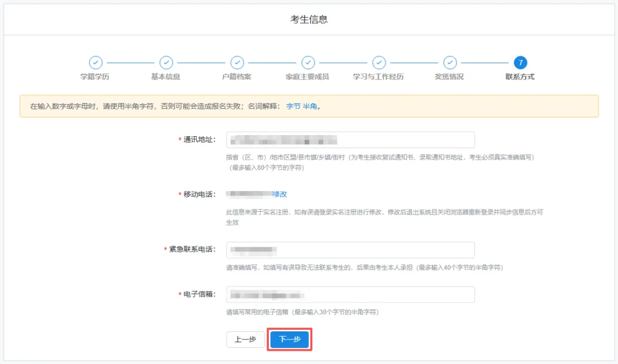This screenshot has width=618, height=364.
Task: Click the 户籍档案 step checkmark circle
Action: (237, 62)
